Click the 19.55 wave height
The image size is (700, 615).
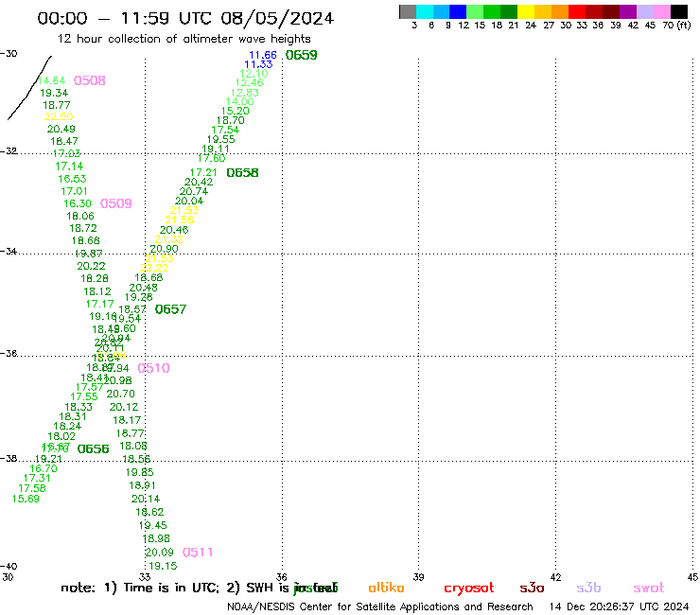click(221, 139)
